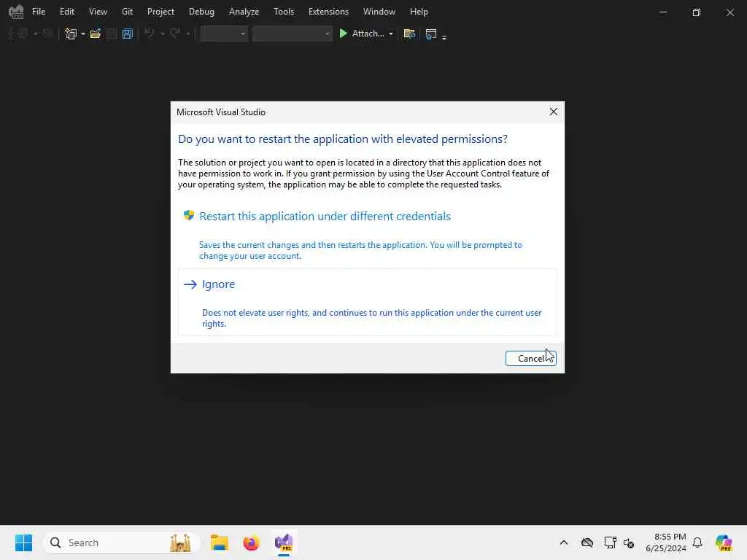Click the Cancel button

pos(531,358)
